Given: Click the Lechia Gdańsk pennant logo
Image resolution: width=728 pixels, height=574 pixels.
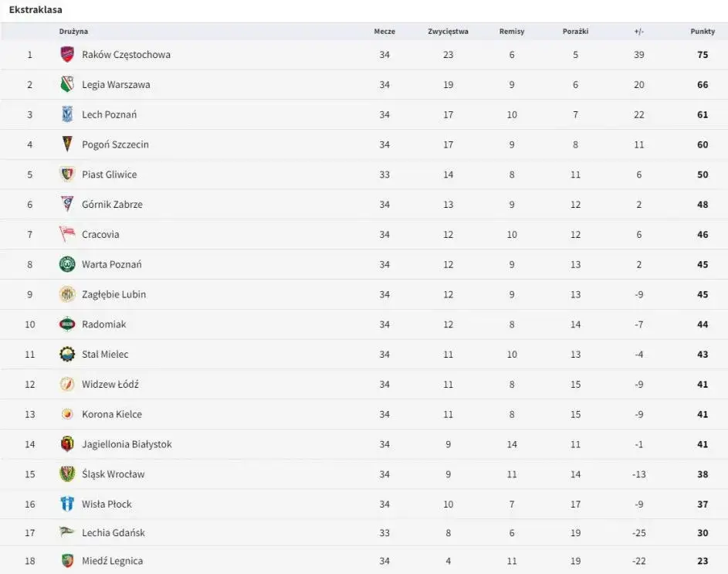Looking at the screenshot, I should click(x=67, y=532).
